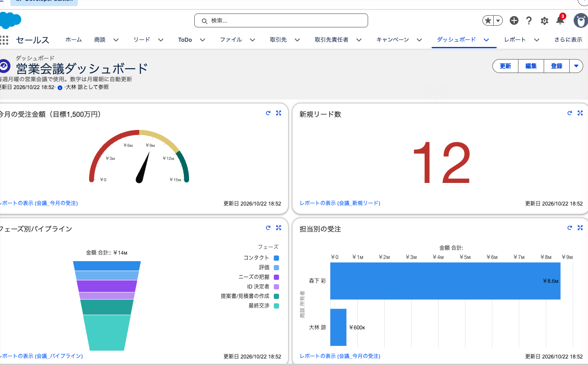
Task: Open the ファイル tab
Action: point(231,40)
